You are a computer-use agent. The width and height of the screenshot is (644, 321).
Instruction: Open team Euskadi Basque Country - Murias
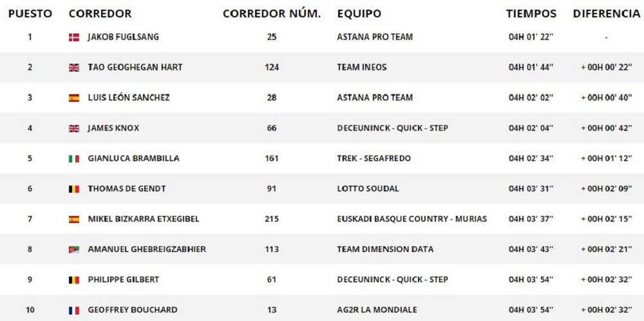coord(412,219)
